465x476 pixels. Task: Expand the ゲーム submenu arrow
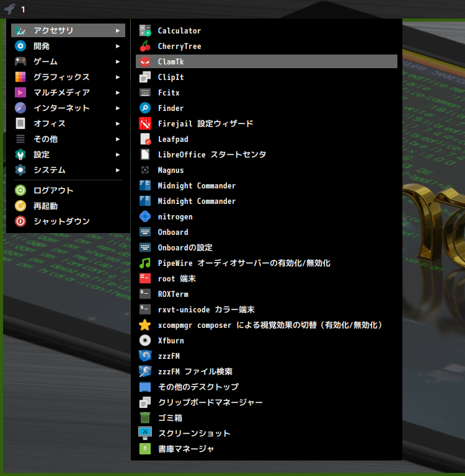(x=118, y=61)
